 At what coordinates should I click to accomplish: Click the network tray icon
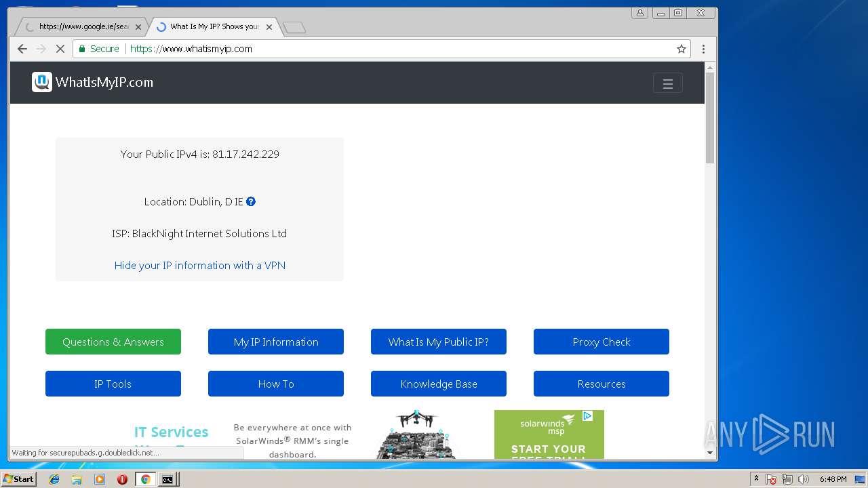[787, 479]
